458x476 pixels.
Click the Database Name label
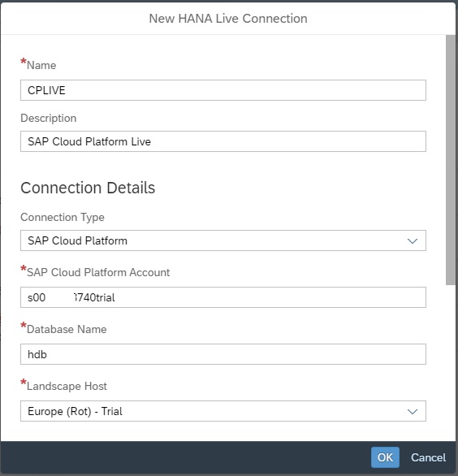coord(67,329)
